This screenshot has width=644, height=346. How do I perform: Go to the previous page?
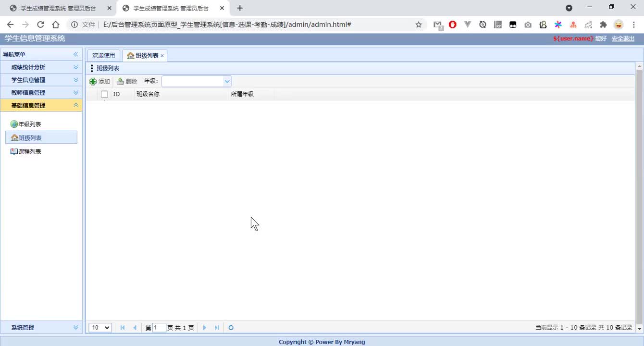[135, 328]
